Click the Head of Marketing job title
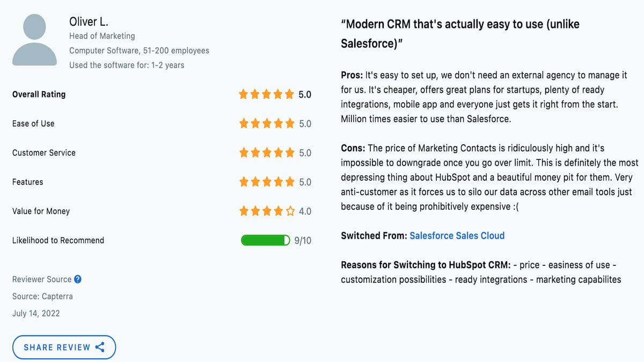The height and width of the screenshot is (362, 644). click(x=102, y=36)
